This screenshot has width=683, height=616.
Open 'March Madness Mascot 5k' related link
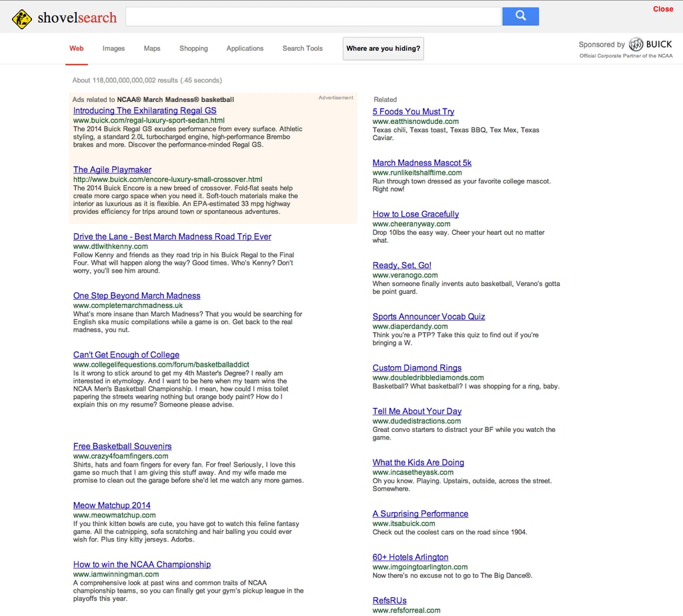[x=422, y=163]
